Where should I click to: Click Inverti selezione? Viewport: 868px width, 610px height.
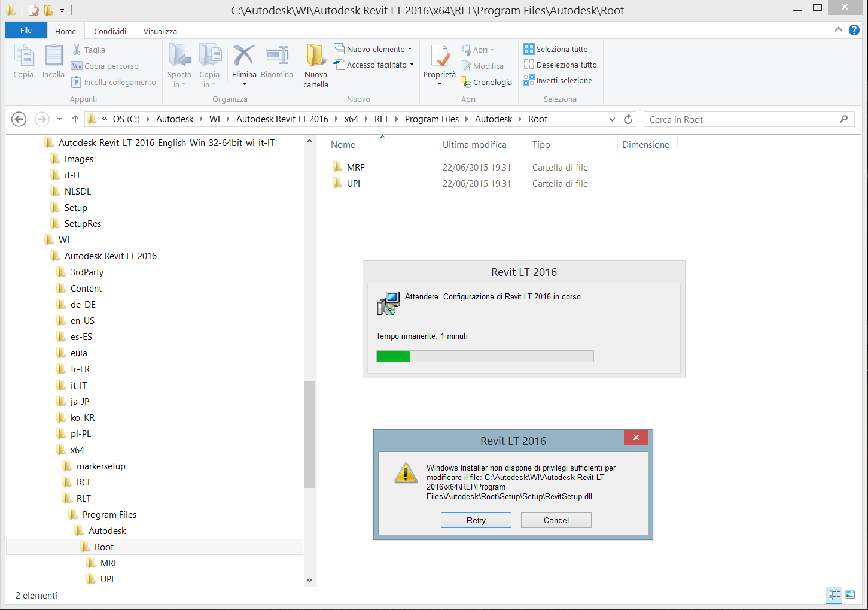(558, 80)
